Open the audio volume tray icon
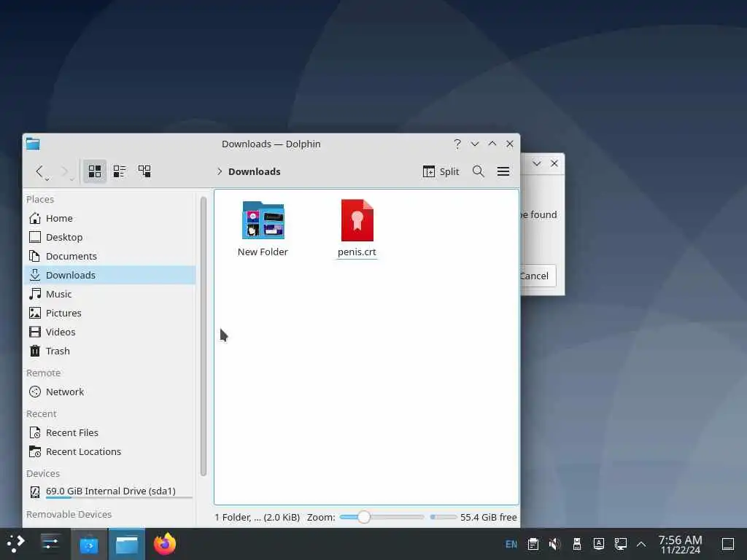 click(x=554, y=544)
